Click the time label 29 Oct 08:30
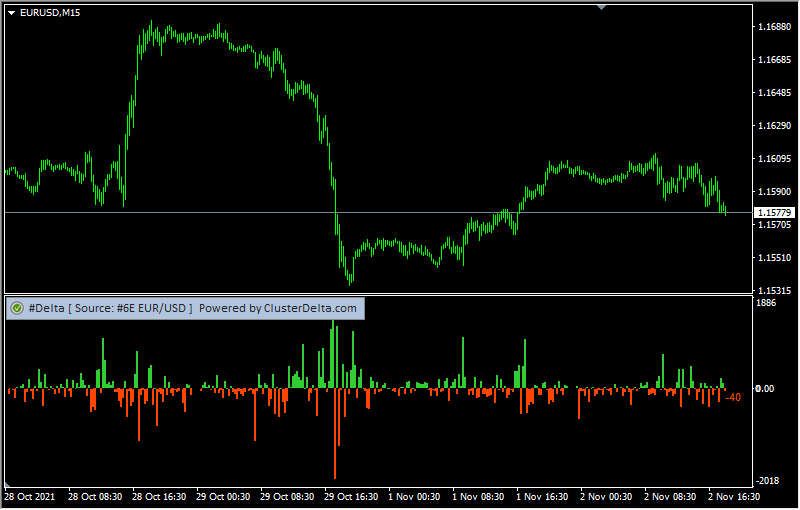The height and width of the screenshot is (510, 800). point(287,496)
